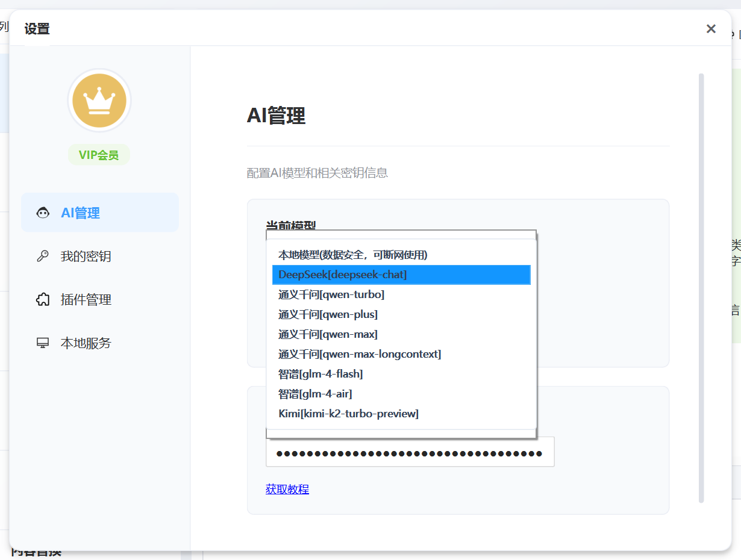
Task: Open the 本地服务 section
Action: [x=100, y=343]
